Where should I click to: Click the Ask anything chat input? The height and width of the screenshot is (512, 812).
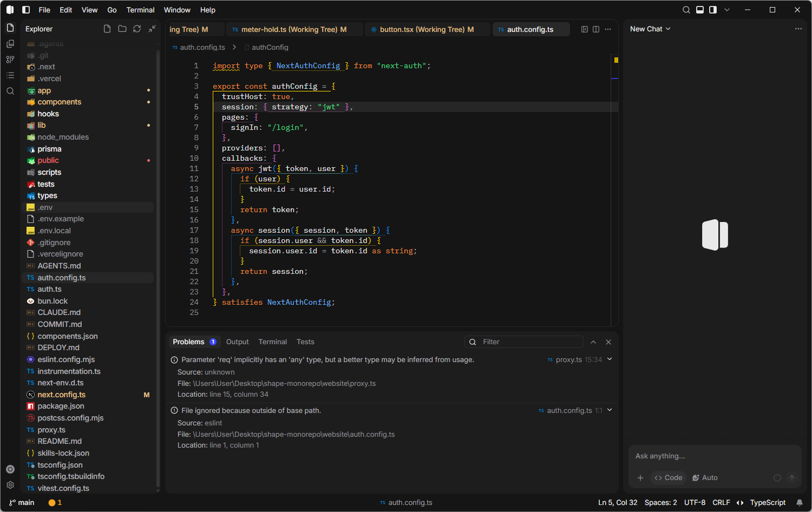(x=715, y=456)
